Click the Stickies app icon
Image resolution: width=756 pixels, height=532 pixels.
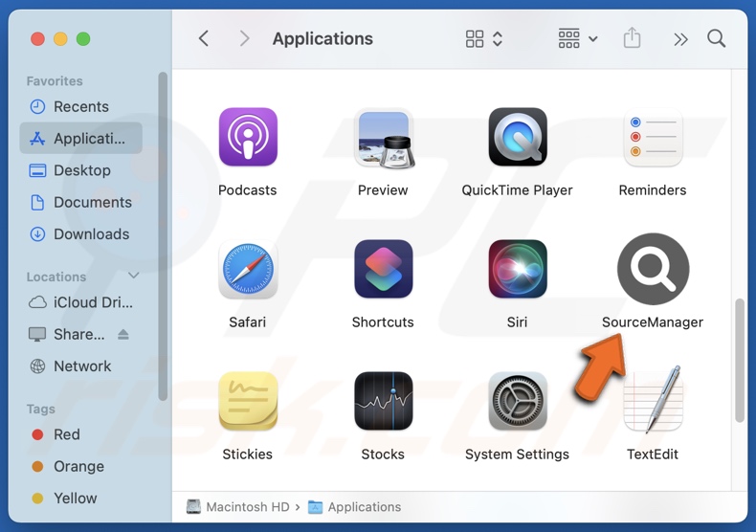tap(248, 401)
